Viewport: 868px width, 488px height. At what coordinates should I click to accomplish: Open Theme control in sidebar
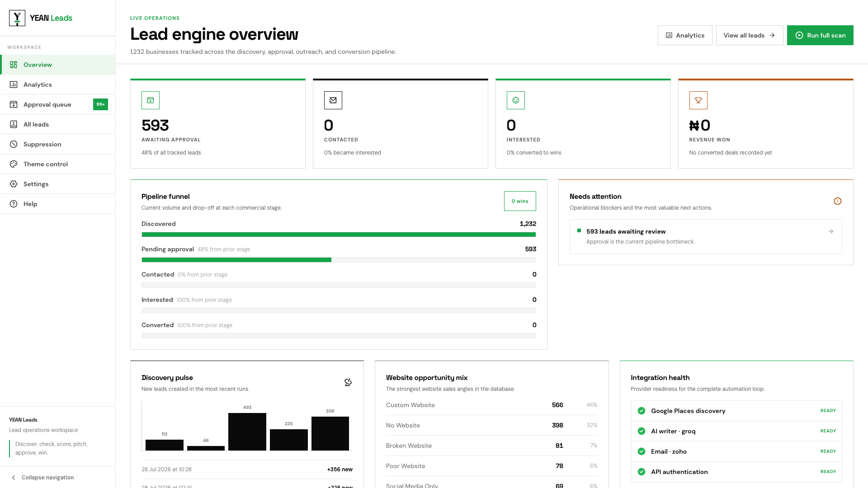(x=58, y=164)
